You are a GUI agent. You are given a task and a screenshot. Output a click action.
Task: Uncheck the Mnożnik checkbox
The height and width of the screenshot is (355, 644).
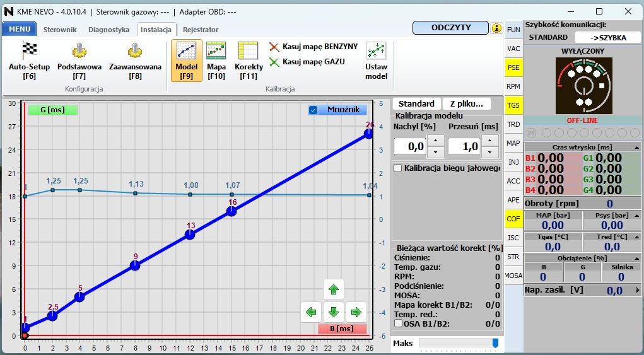[313, 110]
